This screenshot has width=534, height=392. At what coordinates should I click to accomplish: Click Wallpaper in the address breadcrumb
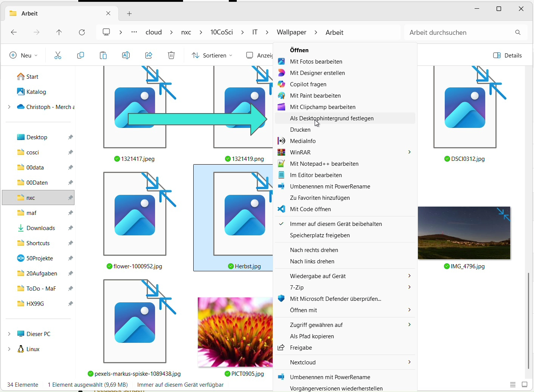coord(292,32)
